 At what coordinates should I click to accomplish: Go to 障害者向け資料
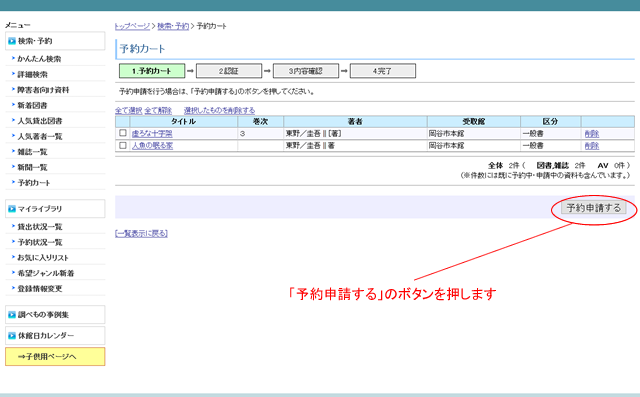pyautogui.click(x=43, y=90)
